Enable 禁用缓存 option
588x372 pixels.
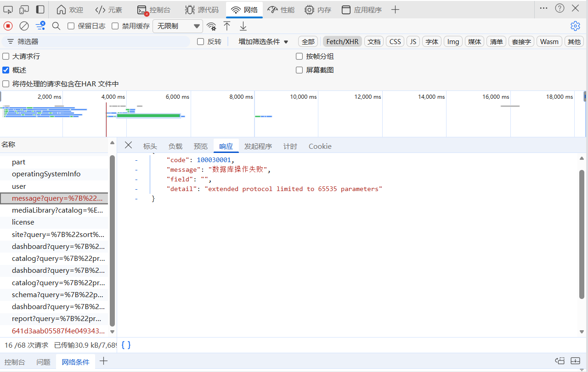pyautogui.click(x=115, y=26)
